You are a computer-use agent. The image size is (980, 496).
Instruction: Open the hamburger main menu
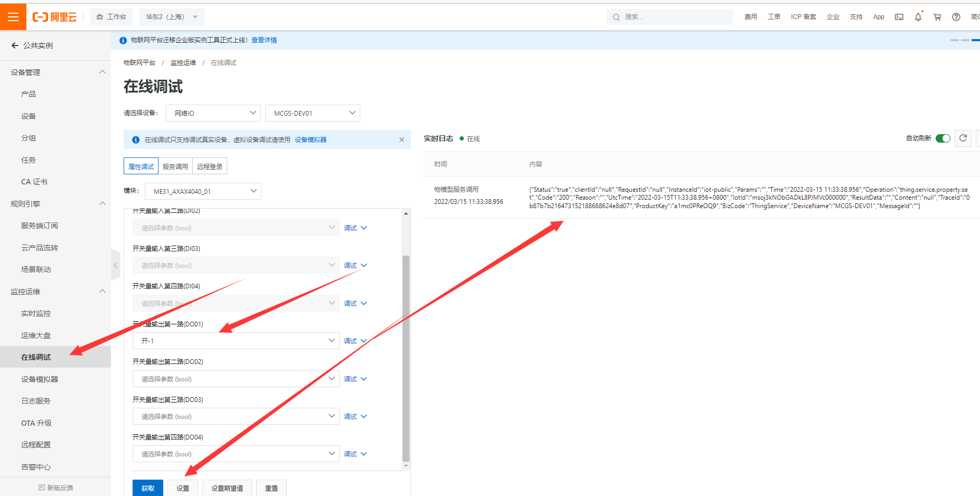click(x=13, y=17)
